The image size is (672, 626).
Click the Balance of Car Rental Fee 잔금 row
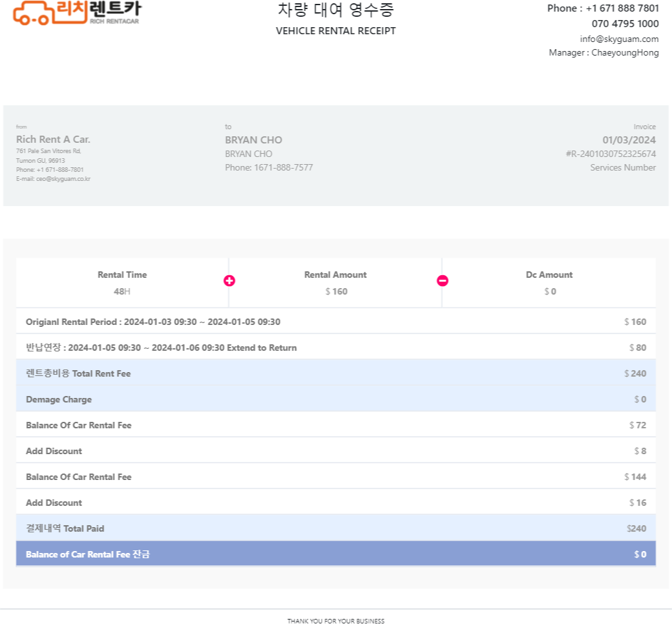pos(336,554)
